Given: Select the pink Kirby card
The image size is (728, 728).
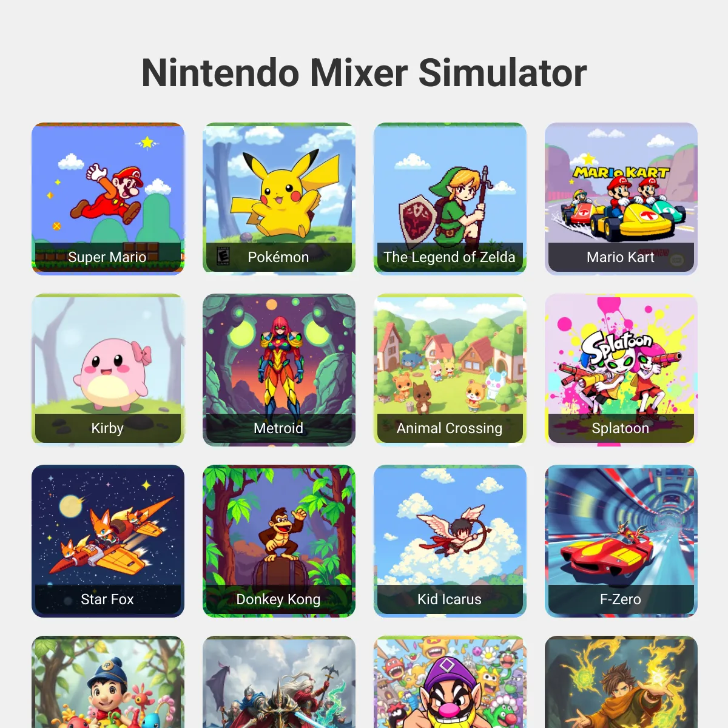Looking at the screenshot, I should pyautogui.click(x=108, y=370).
